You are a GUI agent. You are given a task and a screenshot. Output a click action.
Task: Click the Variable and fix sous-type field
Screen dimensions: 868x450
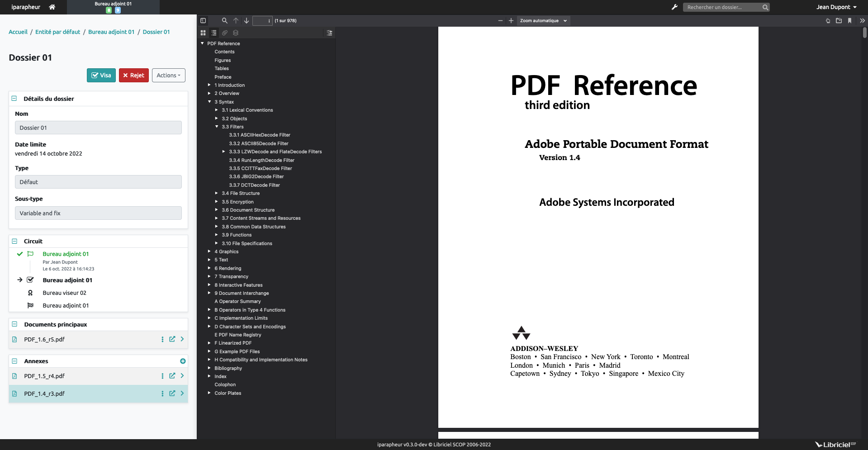pos(98,213)
